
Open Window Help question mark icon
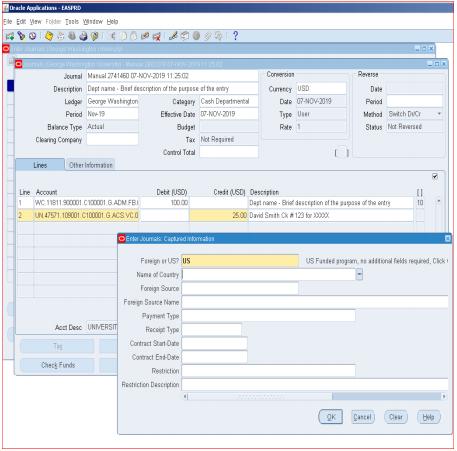[235, 36]
